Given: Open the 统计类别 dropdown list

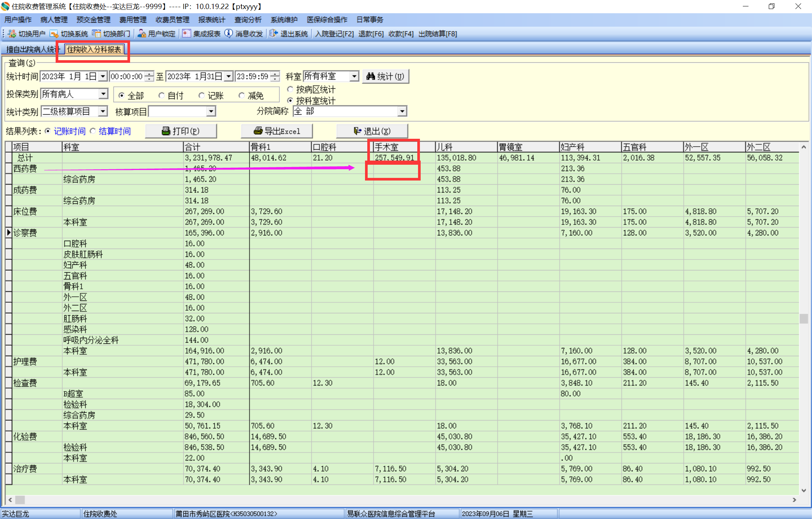Looking at the screenshot, I should [x=103, y=112].
